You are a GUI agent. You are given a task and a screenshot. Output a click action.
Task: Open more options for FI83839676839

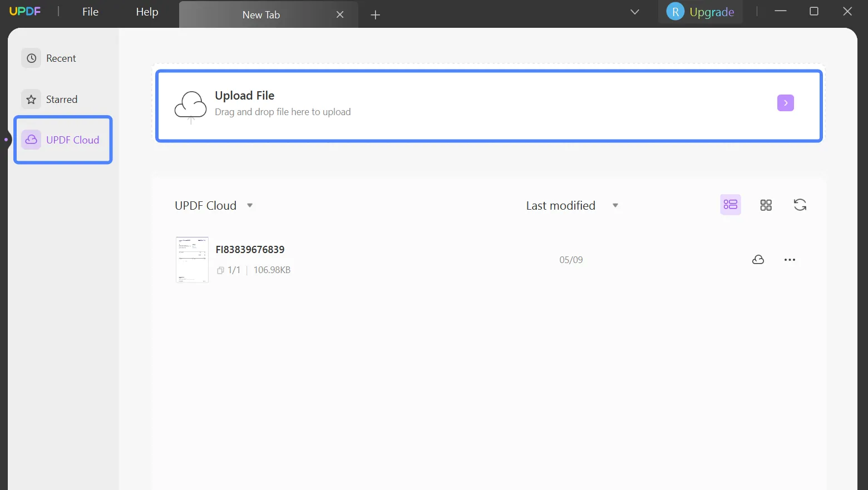(x=790, y=260)
